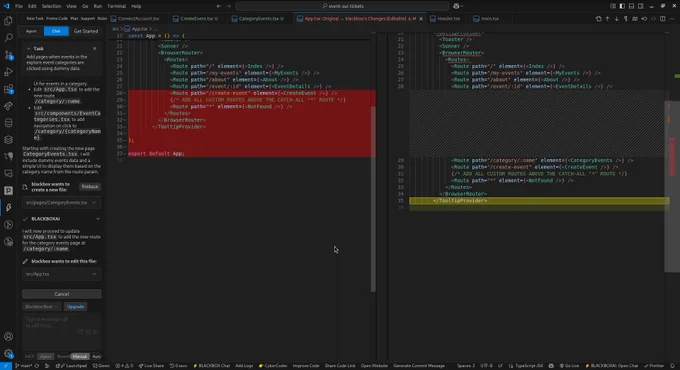Click the Upgrade button
The width and height of the screenshot is (680, 370).
[75, 307]
